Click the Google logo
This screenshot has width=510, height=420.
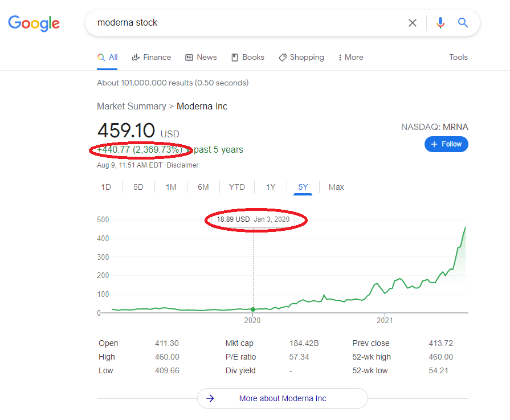tap(34, 23)
